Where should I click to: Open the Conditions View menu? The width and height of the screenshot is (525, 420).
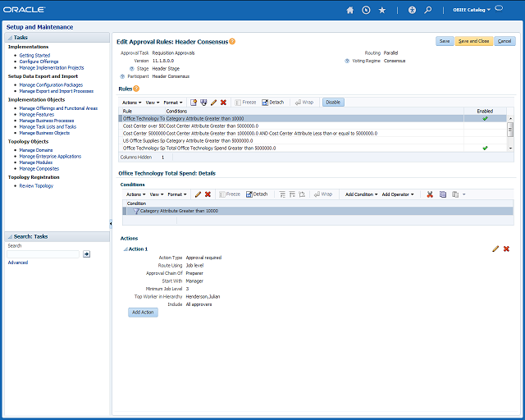click(157, 194)
